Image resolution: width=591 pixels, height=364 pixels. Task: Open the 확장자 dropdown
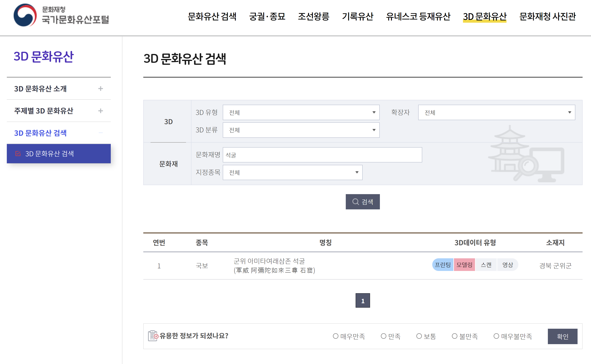pos(497,113)
